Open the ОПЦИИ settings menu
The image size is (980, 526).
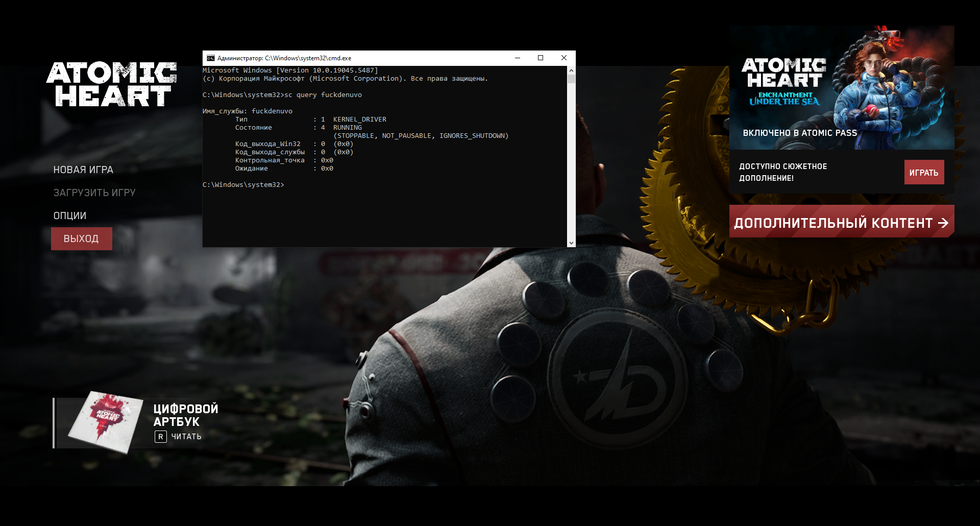point(70,216)
